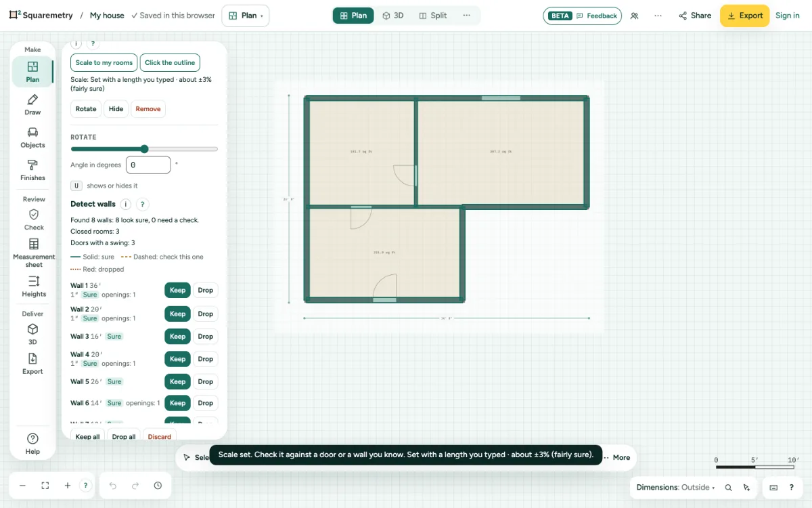Open the Squaremetry home logo
This screenshot has height=508, width=812.
41,16
